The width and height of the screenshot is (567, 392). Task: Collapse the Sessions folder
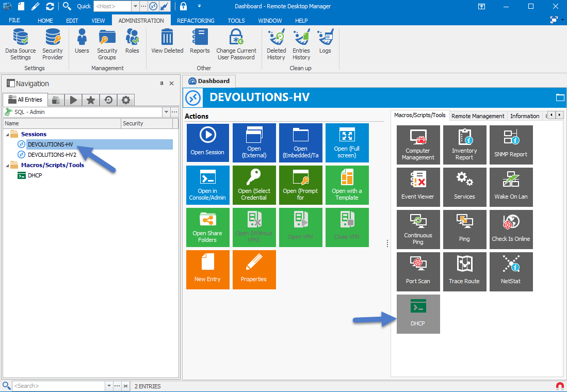[7, 134]
